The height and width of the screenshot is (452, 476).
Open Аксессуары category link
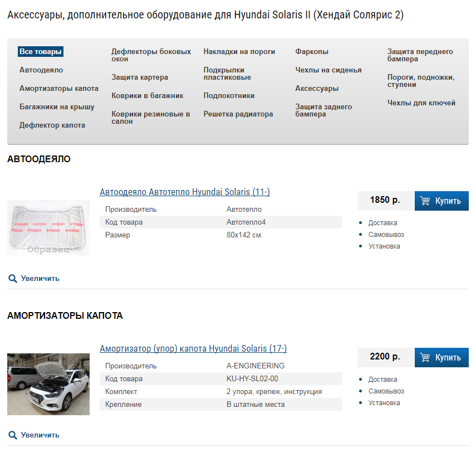[317, 89]
